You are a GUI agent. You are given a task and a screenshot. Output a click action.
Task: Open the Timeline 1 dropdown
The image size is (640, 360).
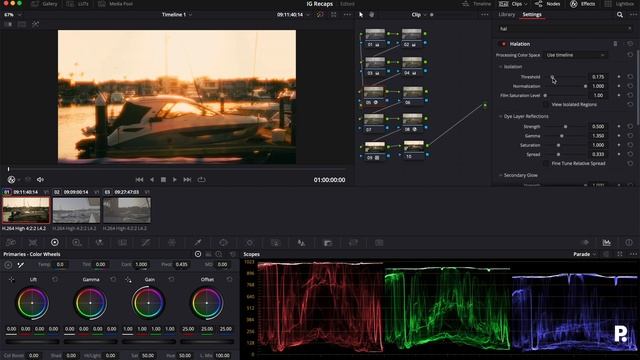coord(177,14)
